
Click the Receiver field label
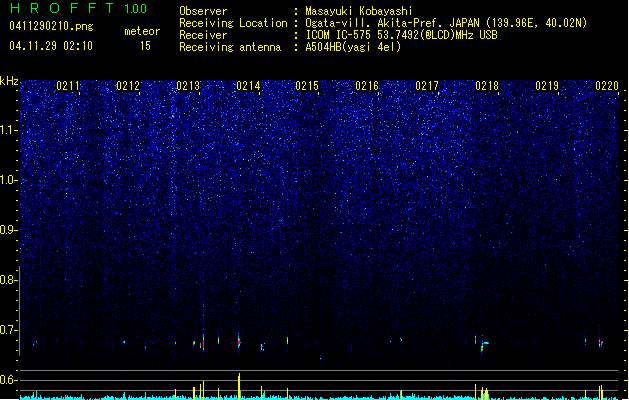tap(203, 35)
